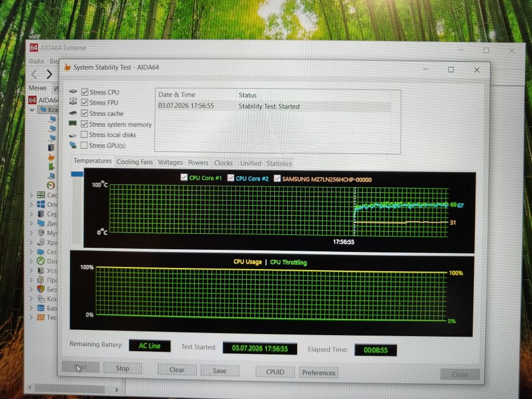This screenshot has height=399, width=532.
Task: Expand the 'Сер' server node chevron
Action: [31, 214]
